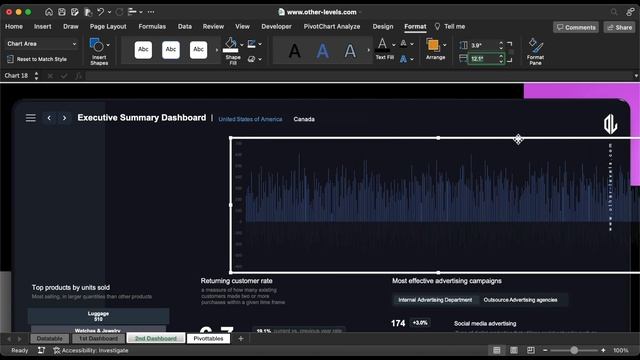Select Outsource Advertising agencies option
Image resolution: width=640 pixels, height=360 pixels.
pos(520,300)
